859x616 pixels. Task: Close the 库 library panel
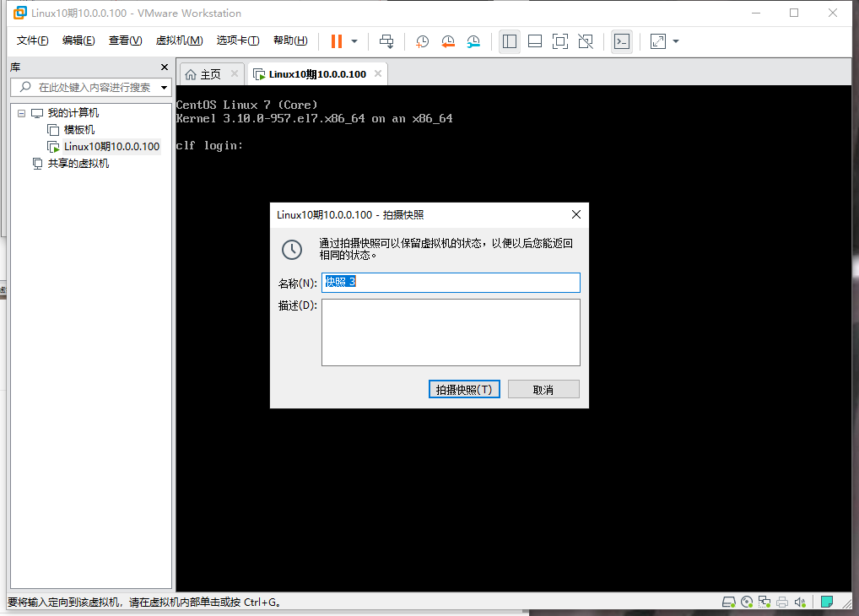pyautogui.click(x=165, y=67)
